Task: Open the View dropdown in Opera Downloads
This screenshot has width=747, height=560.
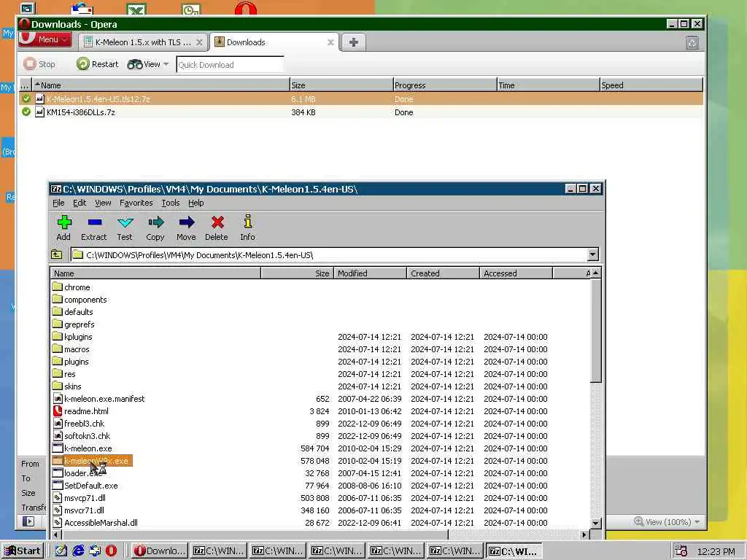Action: (148, 64)
